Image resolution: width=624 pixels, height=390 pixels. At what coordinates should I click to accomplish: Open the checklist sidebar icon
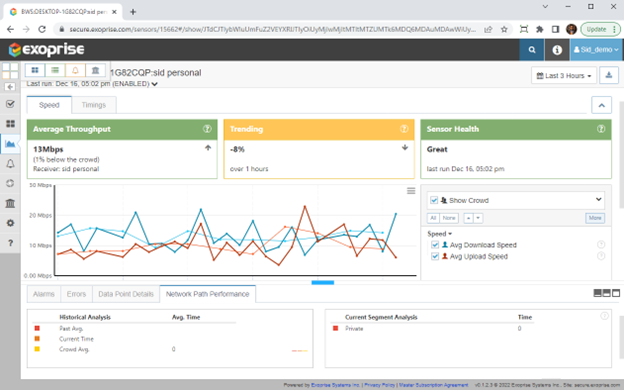pyautogui.click(x=10, y=104)
